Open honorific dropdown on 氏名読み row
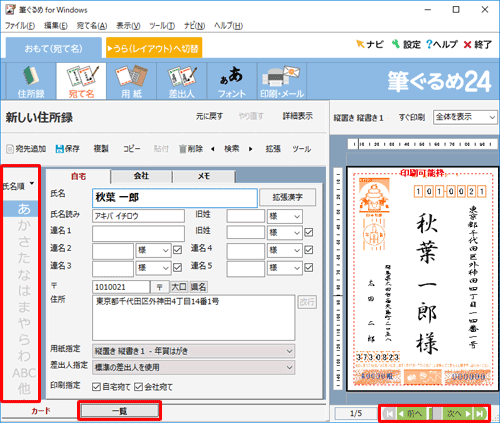The image size is (500, 423). point(285,216)
